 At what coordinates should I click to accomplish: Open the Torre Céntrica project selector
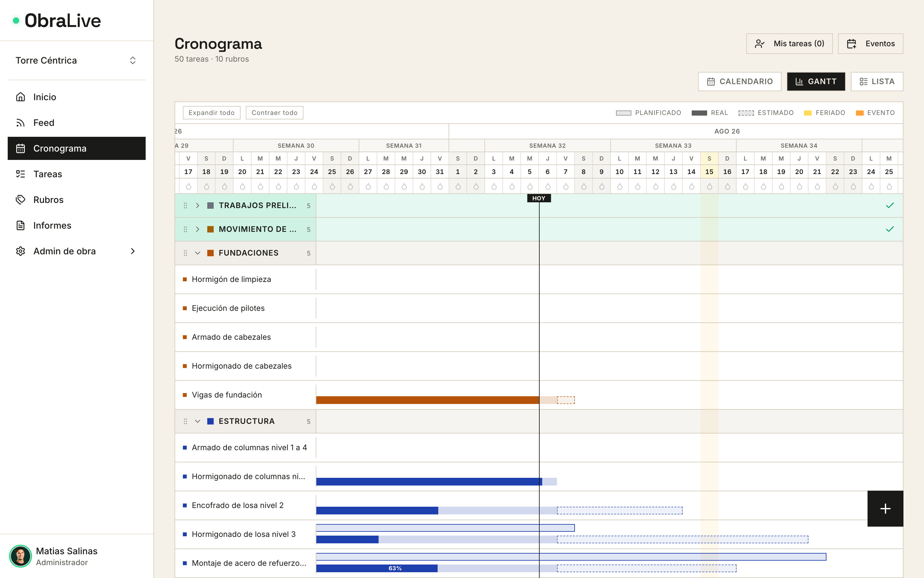click(x=76, y=60)
